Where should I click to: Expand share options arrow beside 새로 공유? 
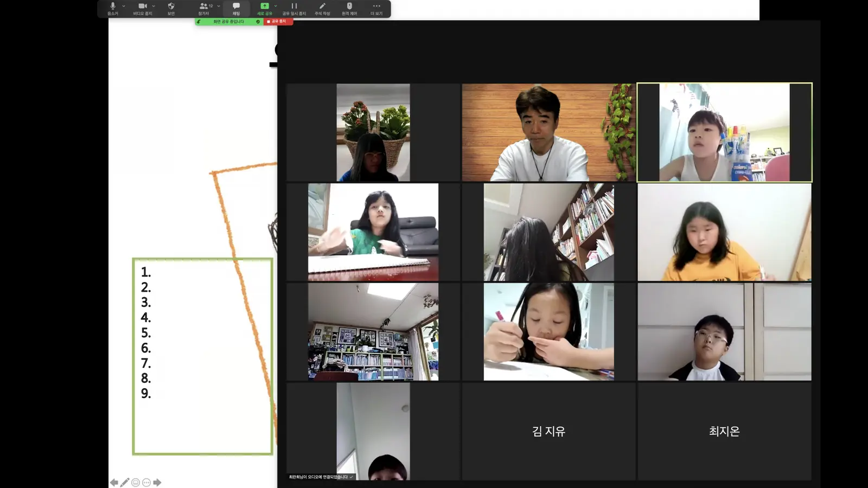pos(276,6)
